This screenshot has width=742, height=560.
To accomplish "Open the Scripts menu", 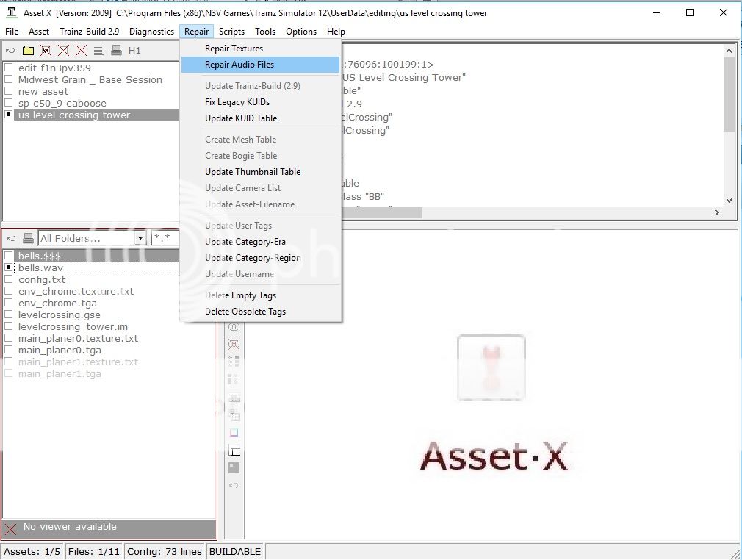I will 231,32.
